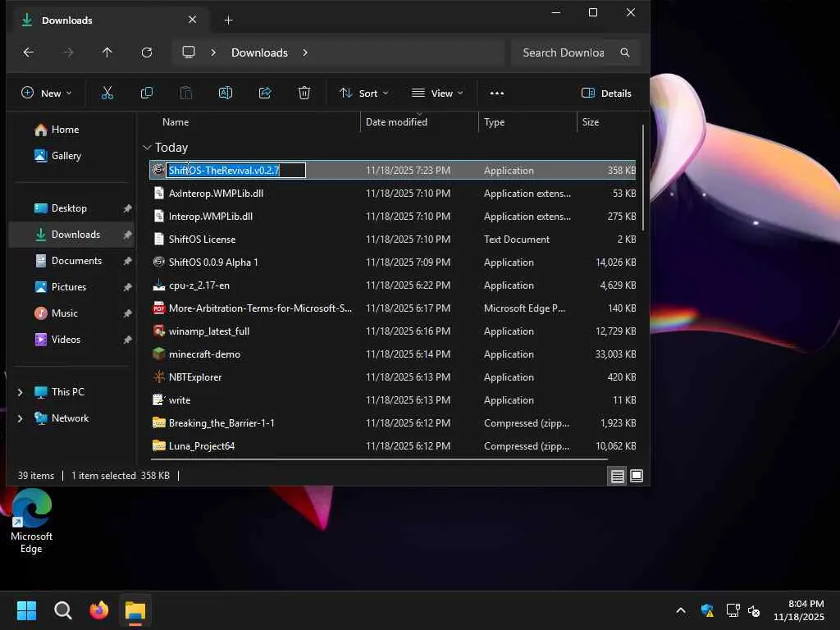Sort by Date modified column header

[396, 122]
